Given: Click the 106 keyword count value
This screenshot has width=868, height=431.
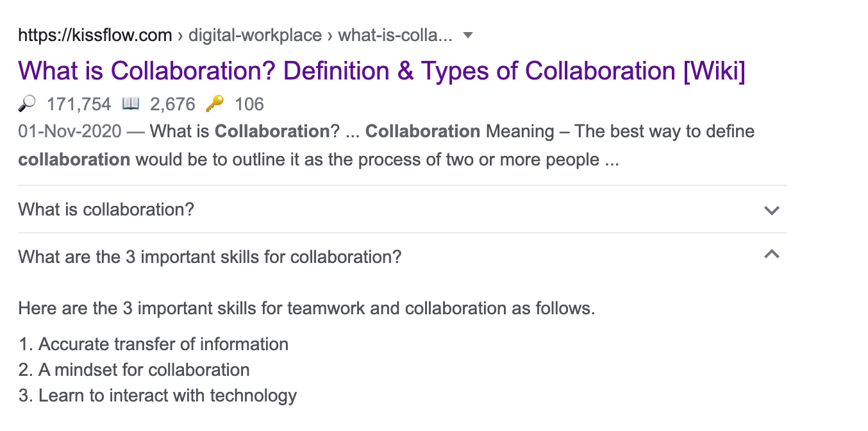Looking at the screenshot, I should (x=249, y=104).
